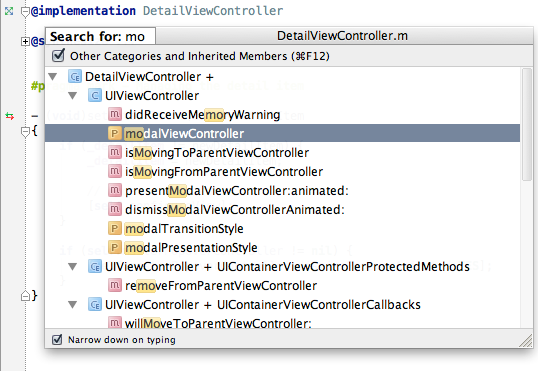The width and height of the screenshot is (538, 371).
Task: Click the DetailViewController class name in editor
Action: (213, 11)
